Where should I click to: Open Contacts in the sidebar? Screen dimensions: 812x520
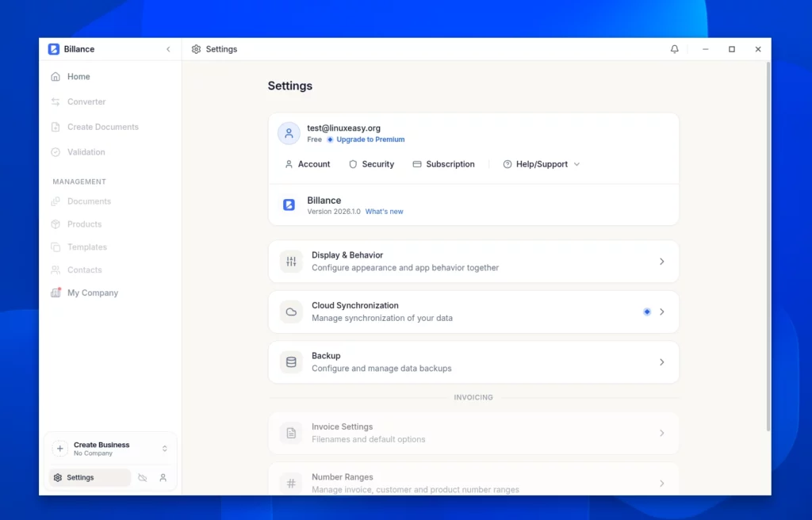pos(111,270)
